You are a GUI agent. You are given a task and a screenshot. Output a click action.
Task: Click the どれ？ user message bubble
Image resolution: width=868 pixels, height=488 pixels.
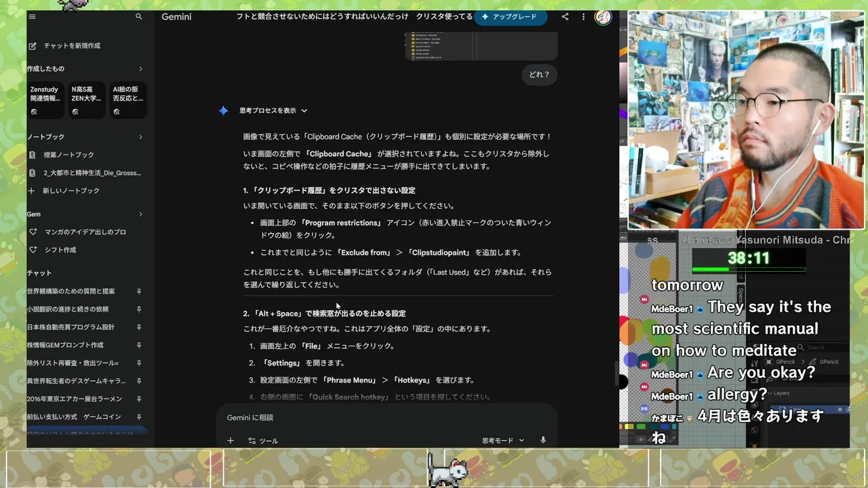(539, 75)
